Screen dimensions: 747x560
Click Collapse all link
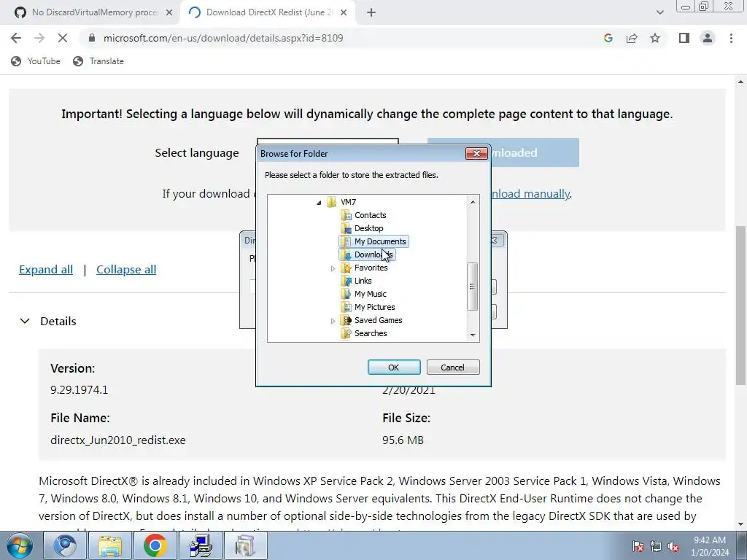click(x=126, y=270)
